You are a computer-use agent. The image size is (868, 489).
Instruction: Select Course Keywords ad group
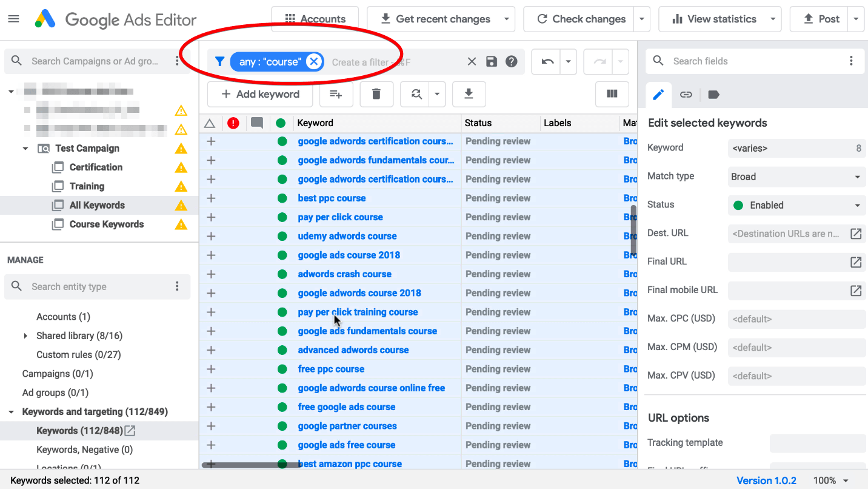(107, 224)
